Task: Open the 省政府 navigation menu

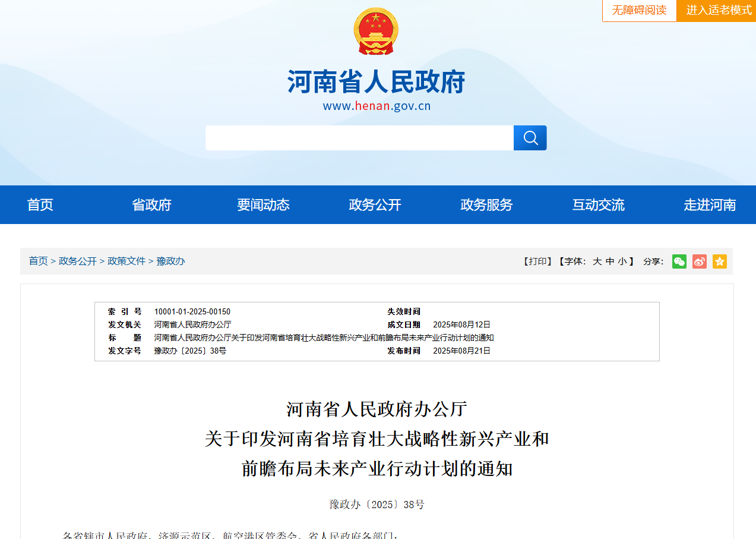Action: coord(151,205)
